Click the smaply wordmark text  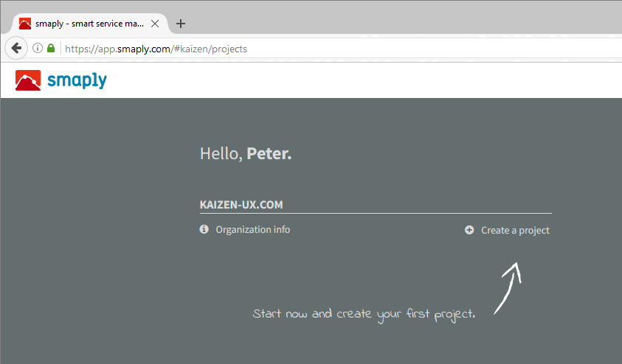[77, 80]
